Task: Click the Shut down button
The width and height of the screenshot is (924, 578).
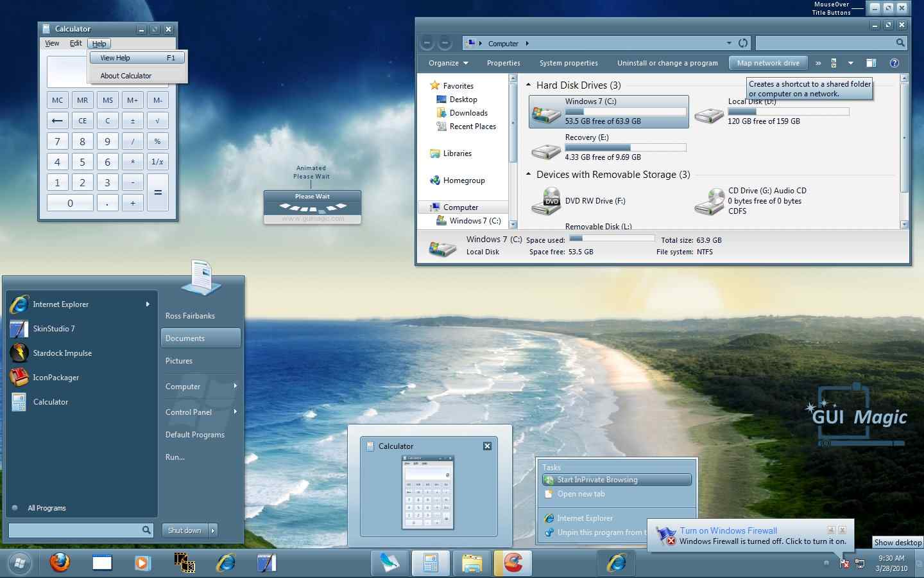Action: click(x=184, y=530)
